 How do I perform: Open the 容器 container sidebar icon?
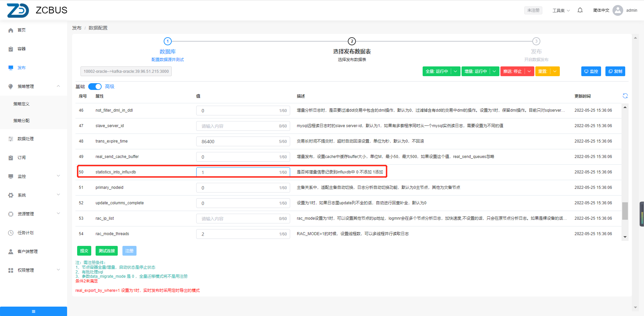pyautogui.click(x=11, y=49)
